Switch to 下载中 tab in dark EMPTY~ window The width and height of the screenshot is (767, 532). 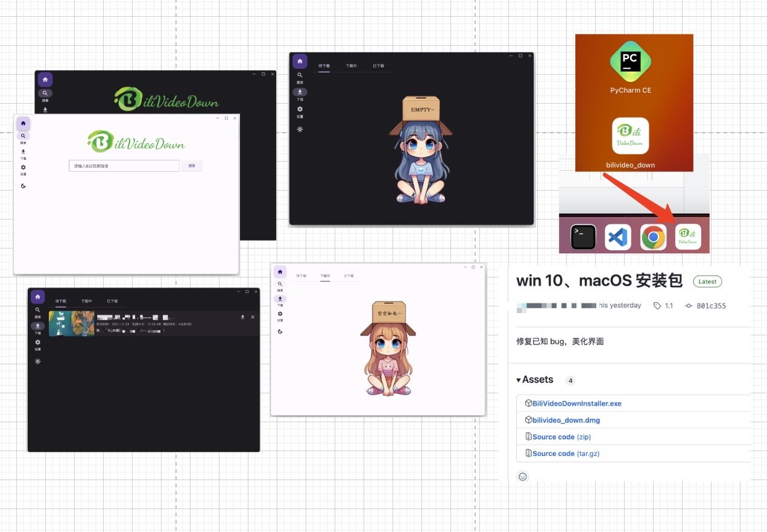pyautogui.click(x=352, y=65)
